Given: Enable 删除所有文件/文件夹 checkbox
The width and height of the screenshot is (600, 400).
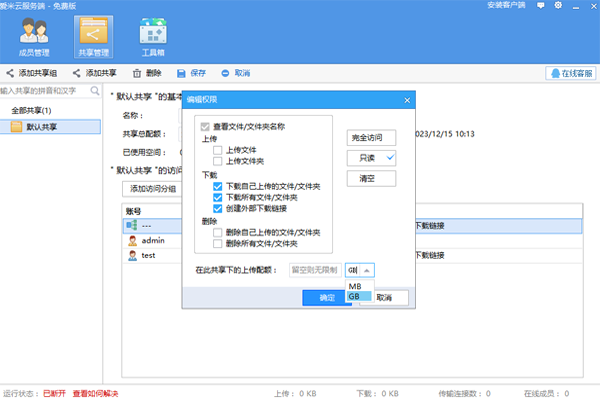Looking at the screenshot, I should pos(217,243).
